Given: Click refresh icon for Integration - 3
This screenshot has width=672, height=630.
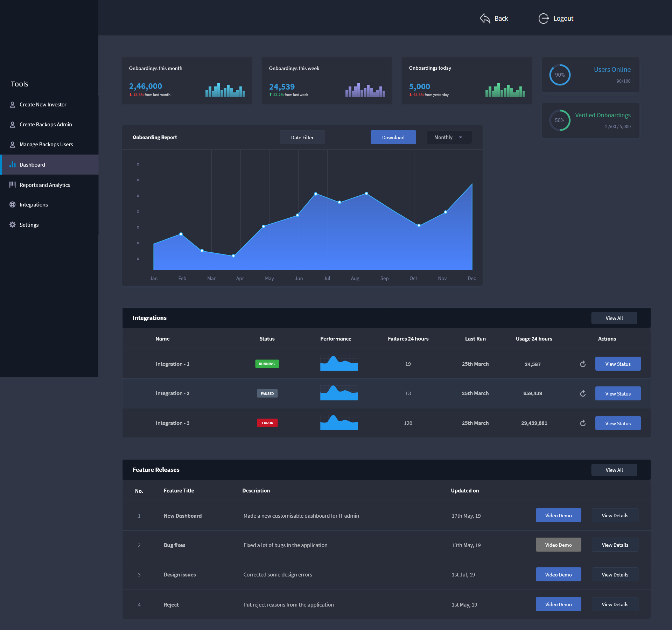Looking at the screenshot, I should 583,423.
